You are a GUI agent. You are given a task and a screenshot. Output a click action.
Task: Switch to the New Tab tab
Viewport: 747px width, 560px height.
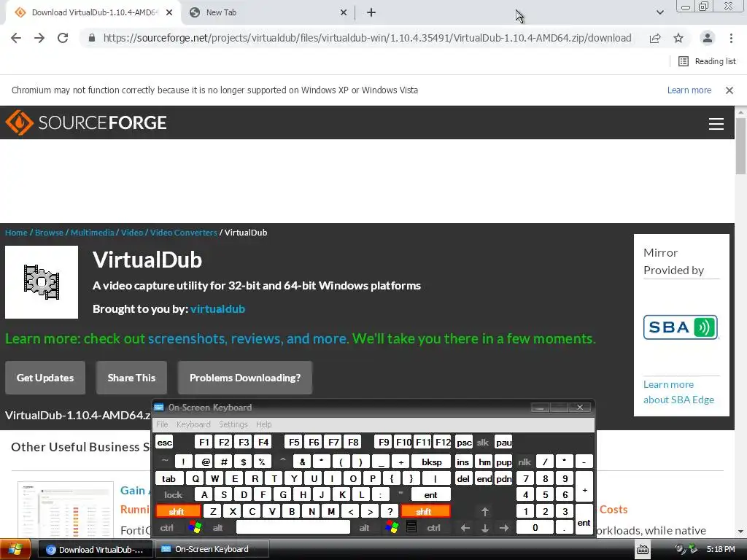pyautogui.click(x=261, y=12)
